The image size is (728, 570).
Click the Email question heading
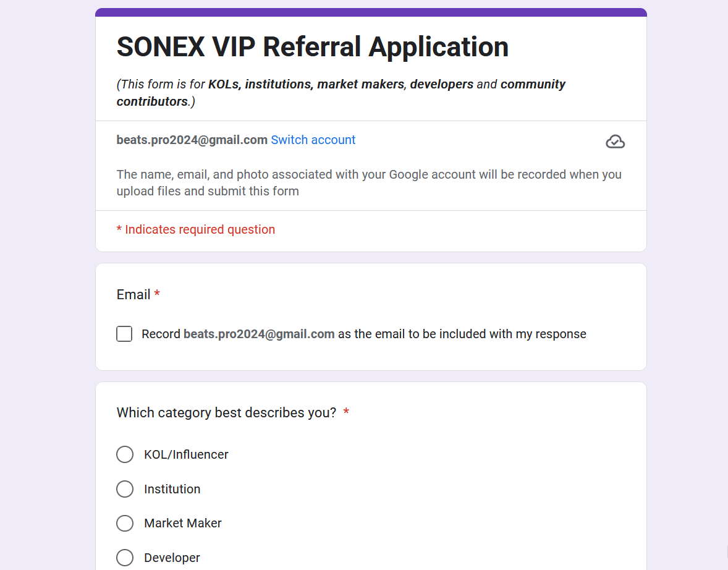point(138,294)
